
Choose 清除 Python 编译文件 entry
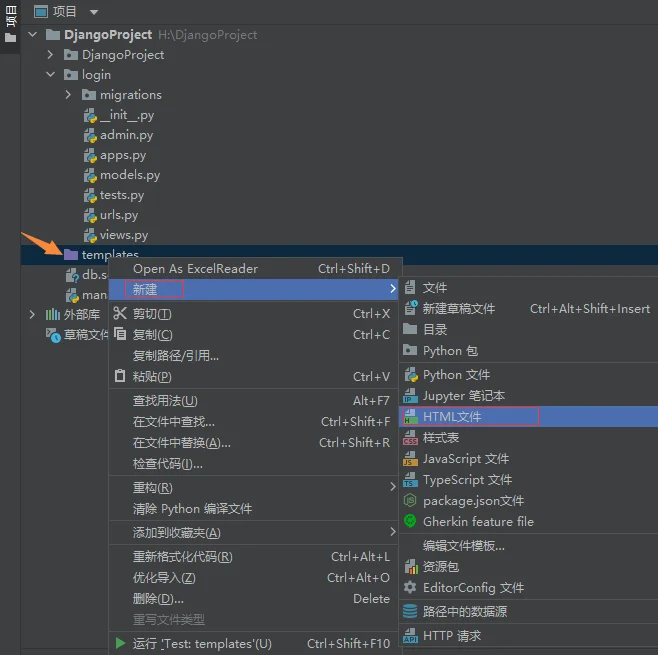pos(253,509)
